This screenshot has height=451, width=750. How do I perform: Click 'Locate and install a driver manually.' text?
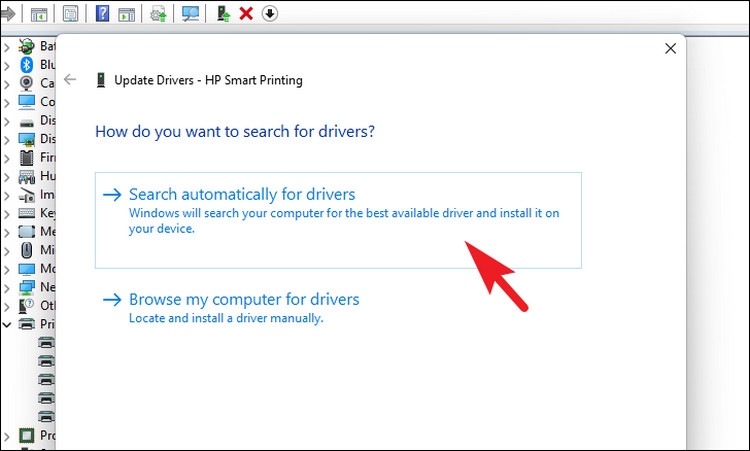226,318
